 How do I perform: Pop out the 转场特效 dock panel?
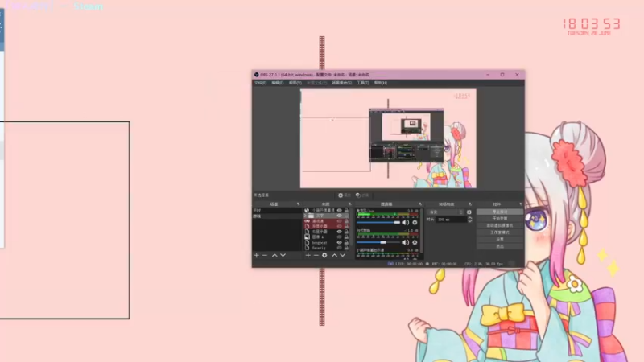tap(470, 204)
